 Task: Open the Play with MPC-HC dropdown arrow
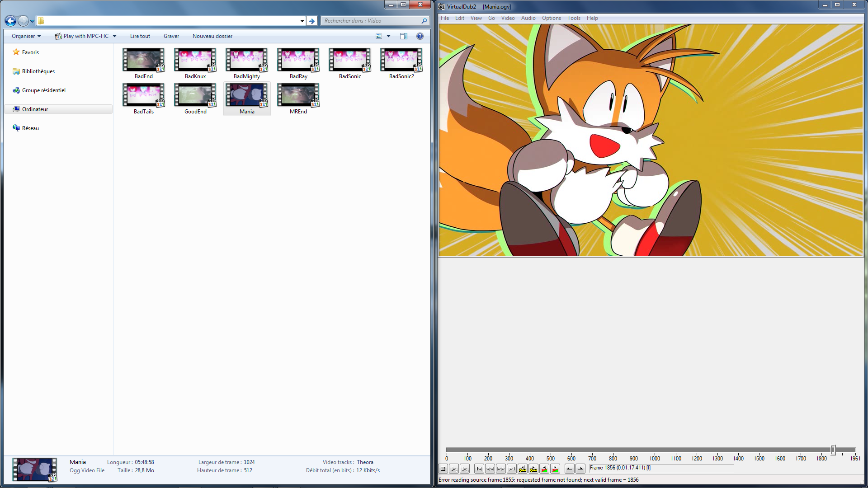tap(114, 36)
